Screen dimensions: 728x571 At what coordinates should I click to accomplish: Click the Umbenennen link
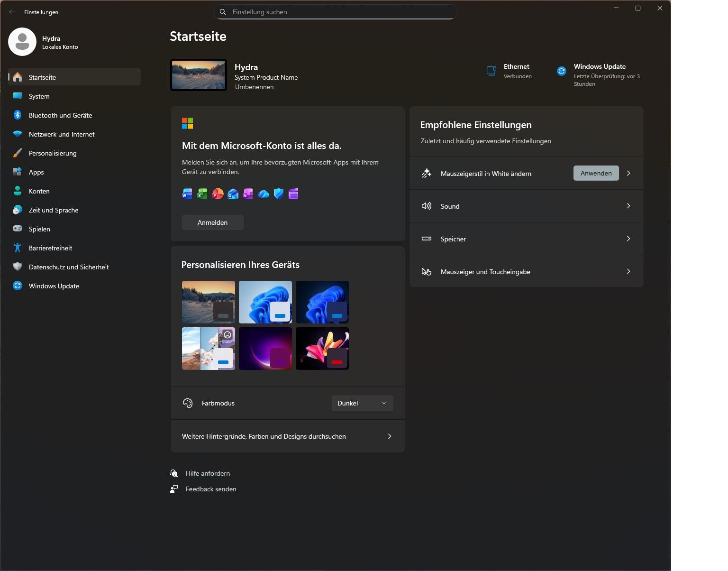254,87
